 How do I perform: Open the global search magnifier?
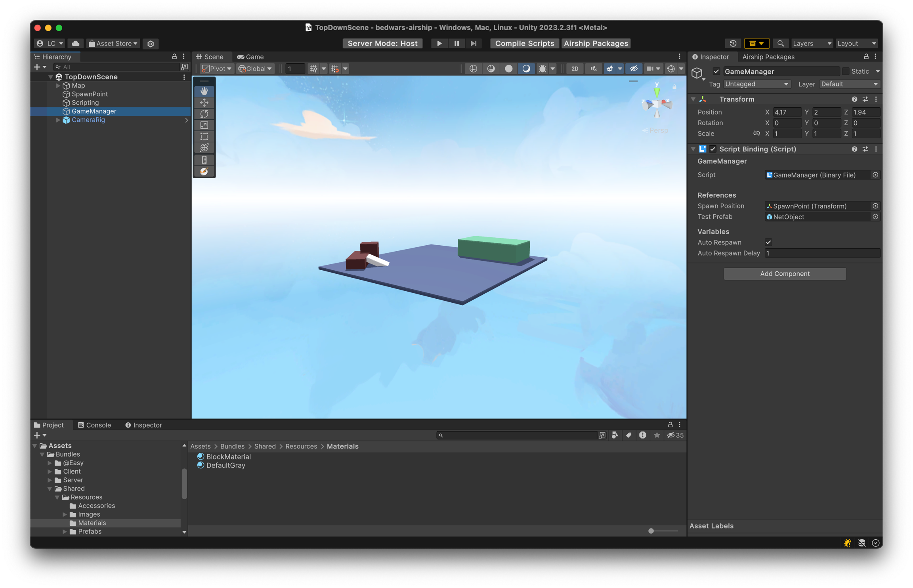click(780, 43)
